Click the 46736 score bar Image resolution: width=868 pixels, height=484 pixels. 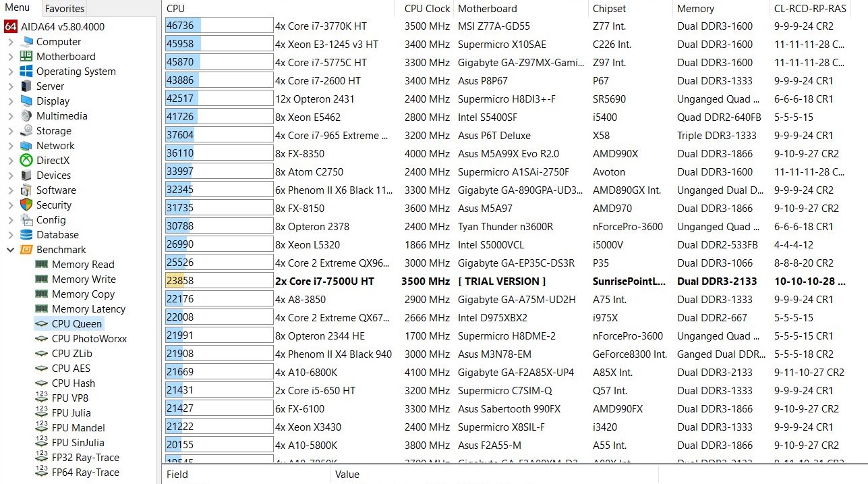[x=219, y=26]
